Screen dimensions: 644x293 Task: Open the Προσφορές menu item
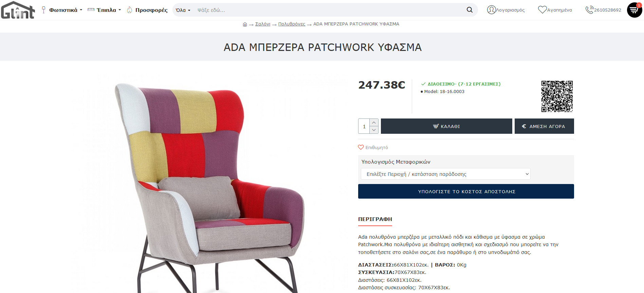tap(147, 10)
